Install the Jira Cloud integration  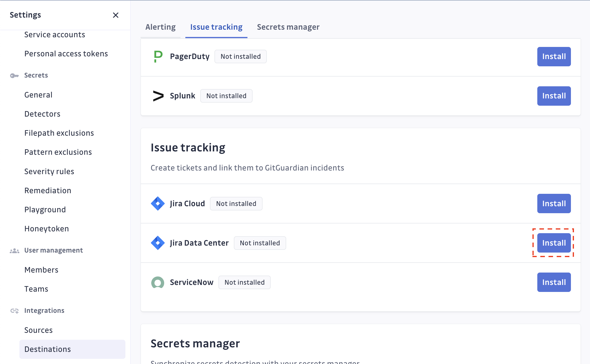click(x=554, y=204)
